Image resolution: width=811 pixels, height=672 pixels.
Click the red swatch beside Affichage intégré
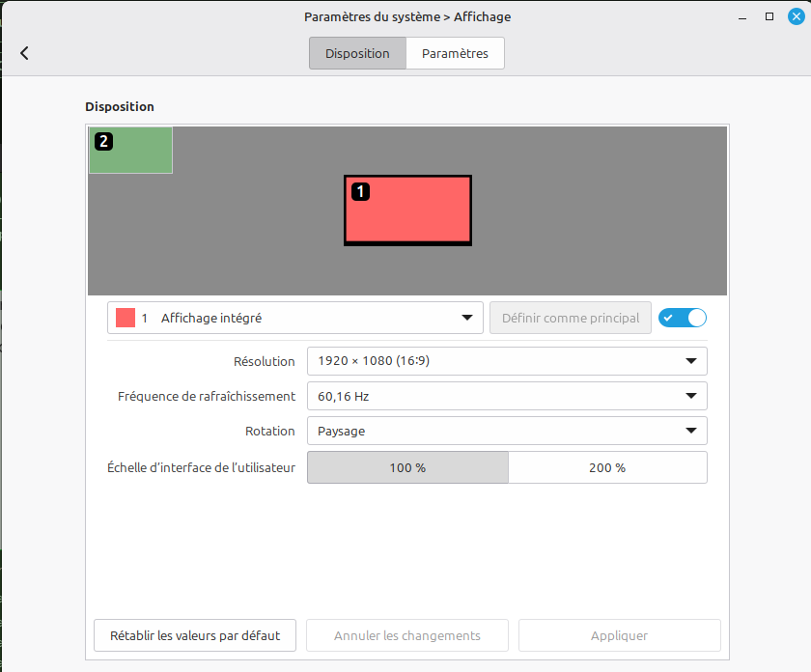coord(126,318)
